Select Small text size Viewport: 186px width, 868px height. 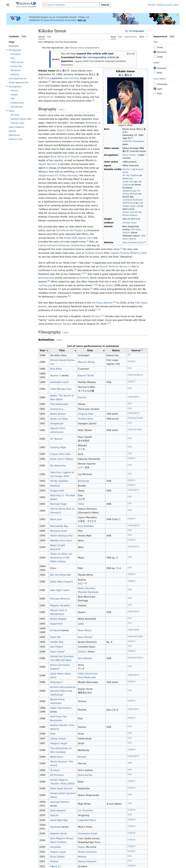155,47
